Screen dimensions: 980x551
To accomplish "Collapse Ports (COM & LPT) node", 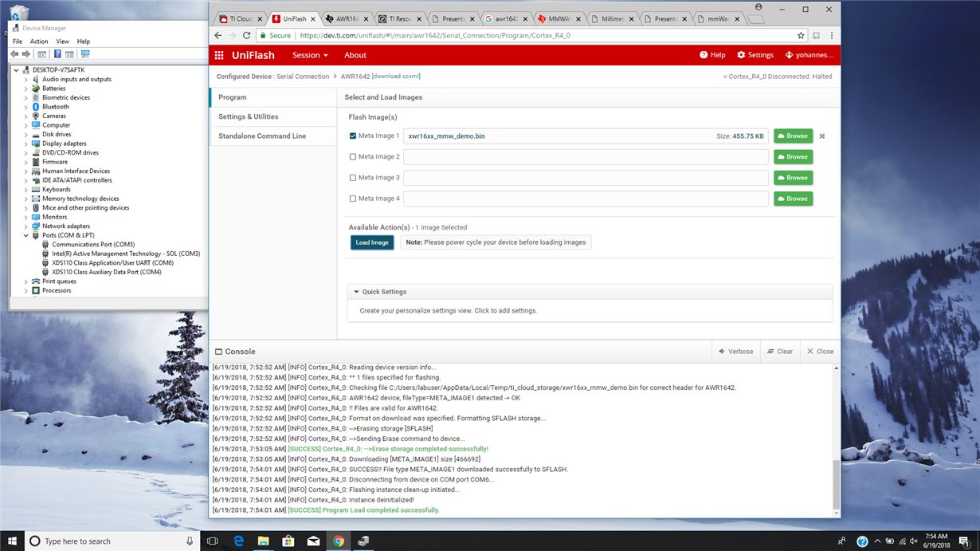I will coord(26,235).
